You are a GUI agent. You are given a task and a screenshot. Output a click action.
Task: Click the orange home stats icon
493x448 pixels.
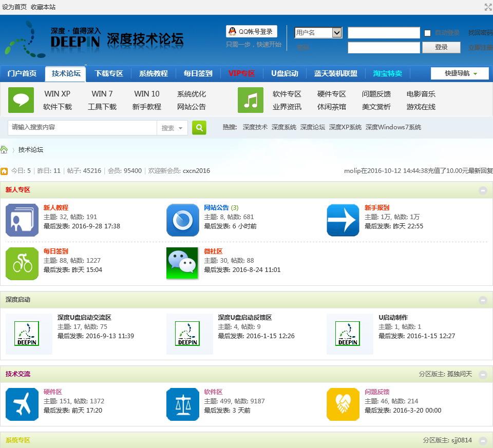pyautogui.click(x=4, y=171)
